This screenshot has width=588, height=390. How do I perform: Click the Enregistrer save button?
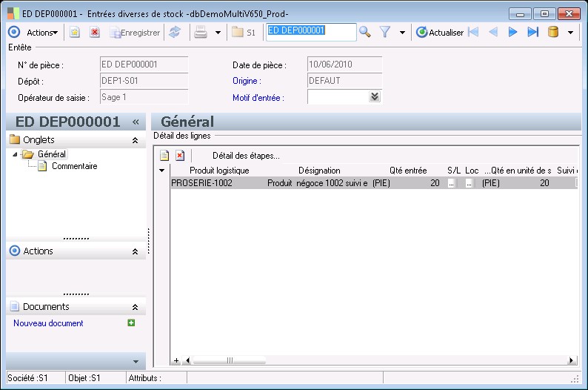(x=135, y=33)
